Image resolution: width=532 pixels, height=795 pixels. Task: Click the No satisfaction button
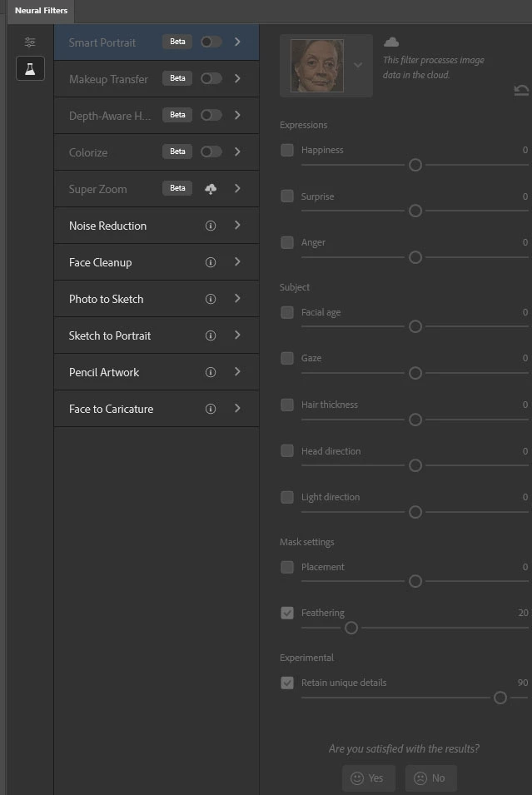pos(430,778)
